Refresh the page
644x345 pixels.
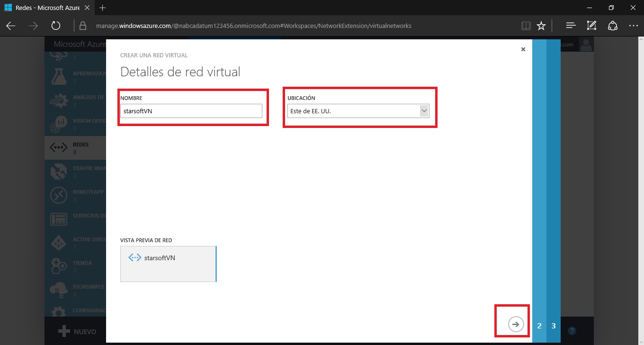tap(55, 26)
